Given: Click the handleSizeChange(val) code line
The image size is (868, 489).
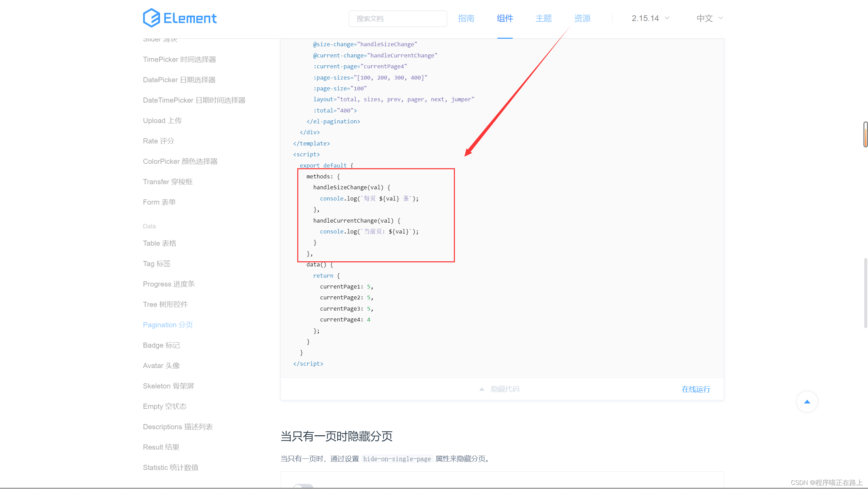Looking at the screenshot, I should 352,188.
